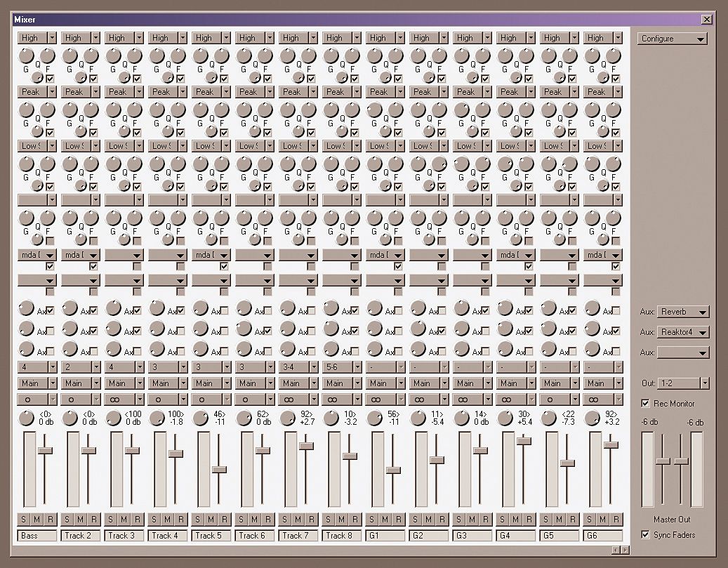This screenshot has width=728, height=568.
Task: Solo the Bass channel
Action: click(x=24, y=520)
